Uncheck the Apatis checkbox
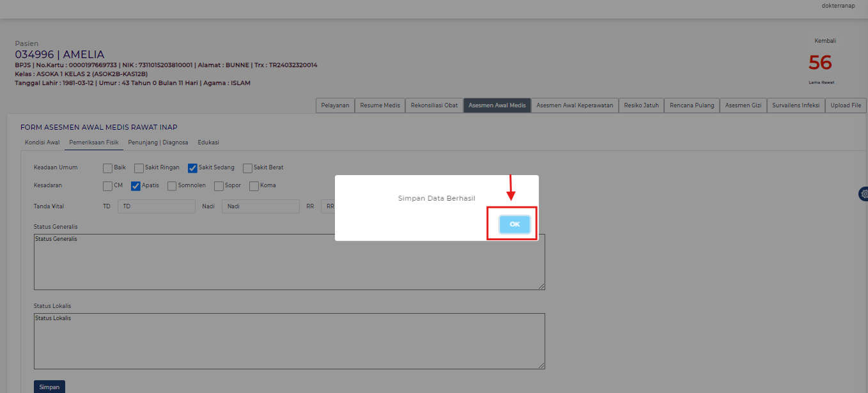Image resolution: width=868 pixels, height=393 pixels. [136, 186]
